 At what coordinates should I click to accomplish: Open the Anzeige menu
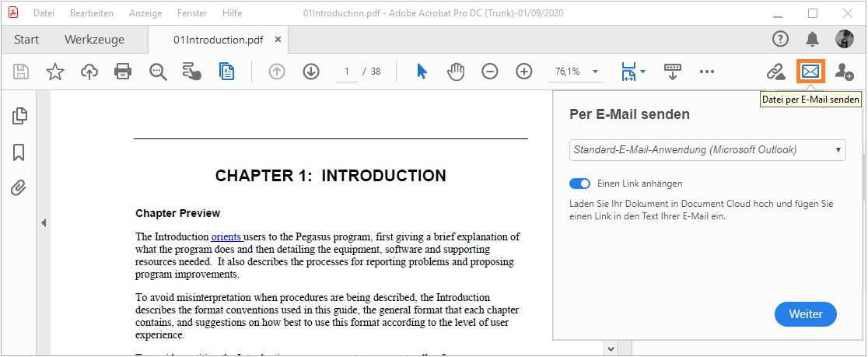pos(145,12)
